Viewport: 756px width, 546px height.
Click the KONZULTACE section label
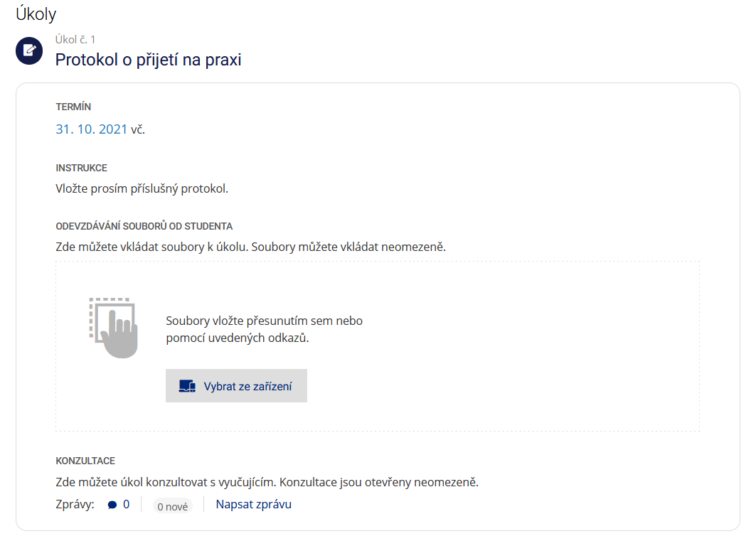pyautogui.click(x=85, y=461)
